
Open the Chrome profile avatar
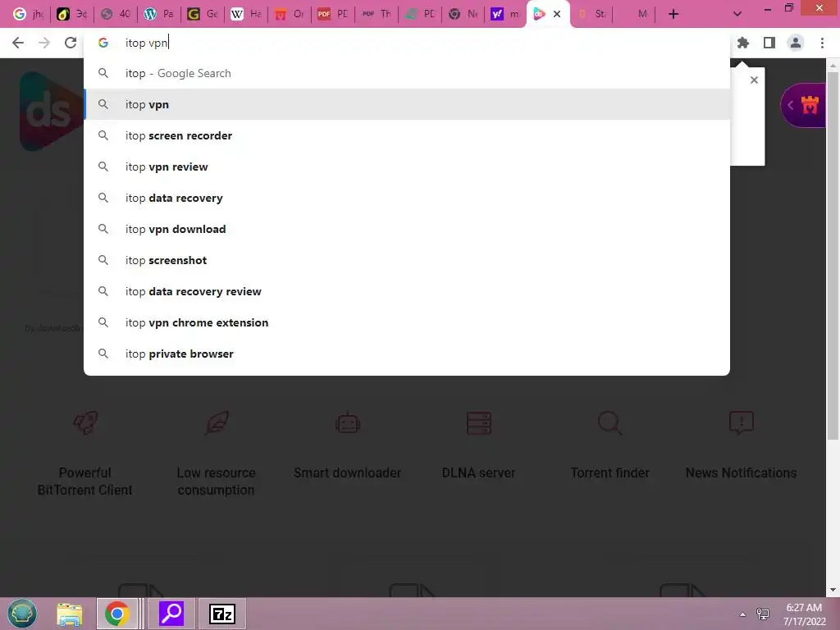click(796, 43)
